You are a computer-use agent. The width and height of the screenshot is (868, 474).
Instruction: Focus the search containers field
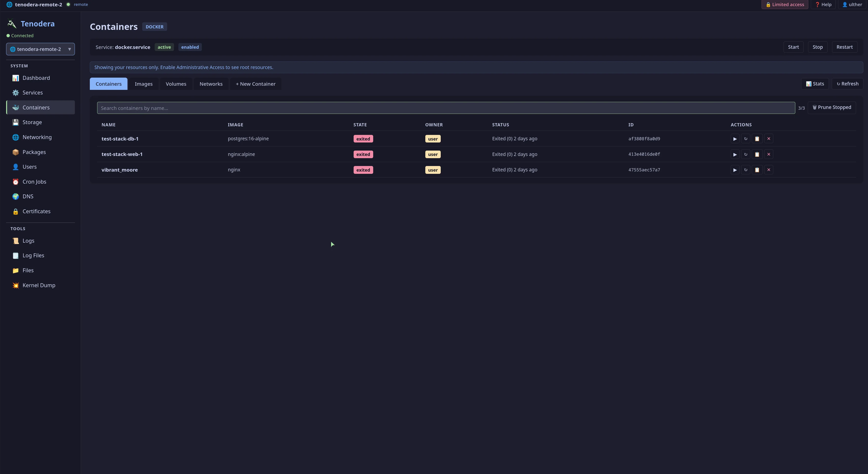[x=446, y=108]
